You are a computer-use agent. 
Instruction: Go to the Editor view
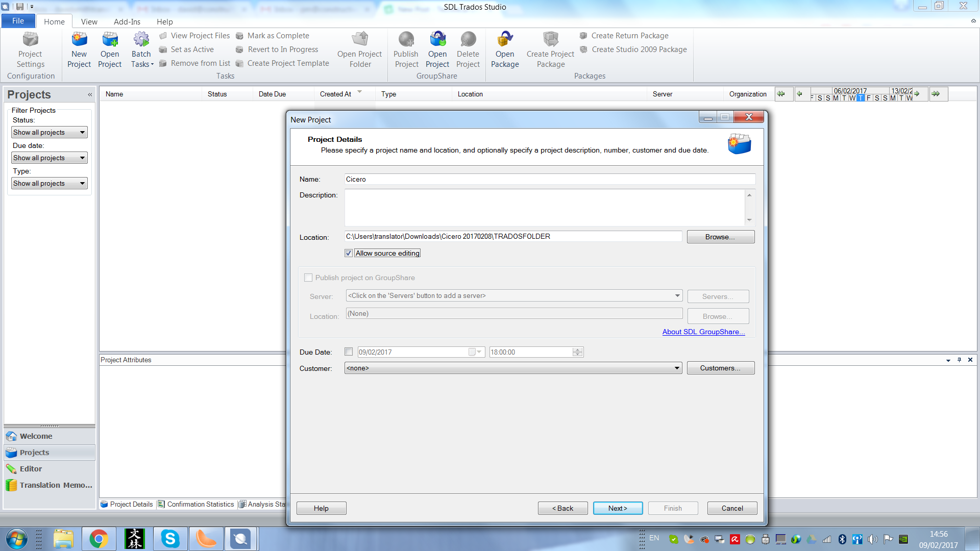point(50,469)
